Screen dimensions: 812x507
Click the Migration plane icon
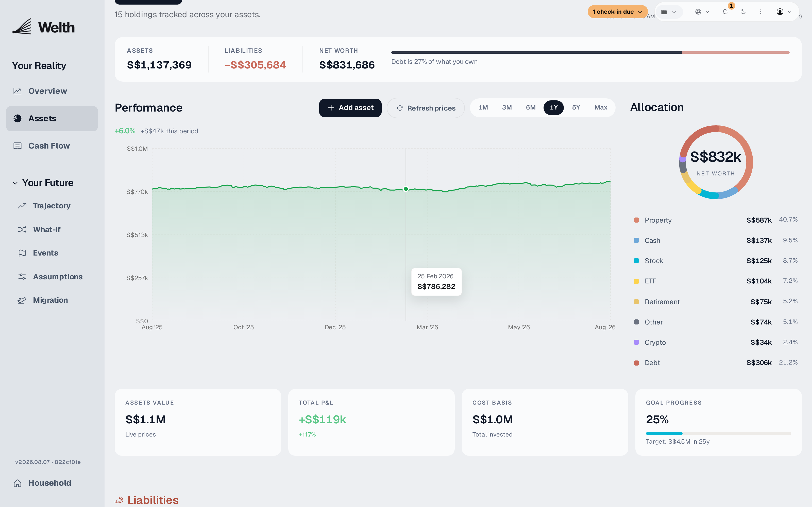(x=22, y=300)
